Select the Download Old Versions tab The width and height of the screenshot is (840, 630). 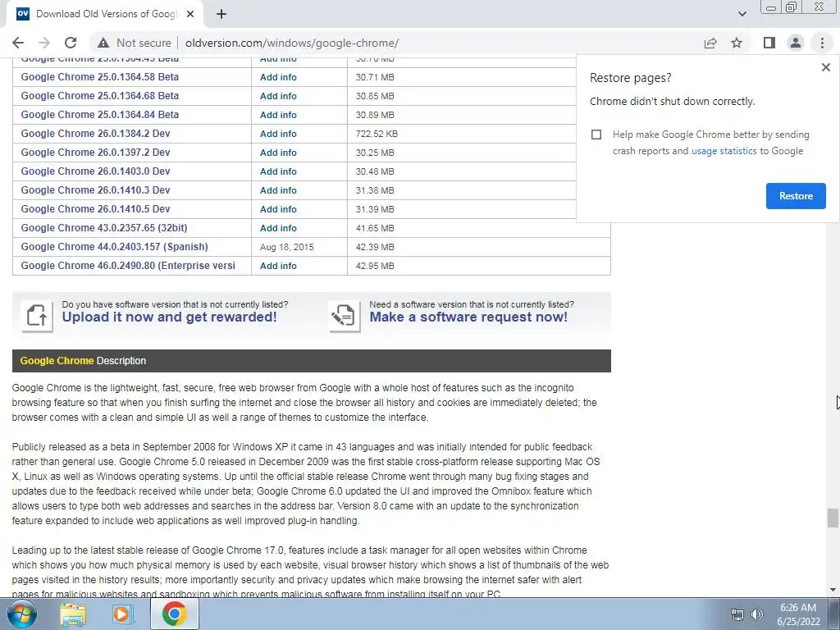click(105, 14)
